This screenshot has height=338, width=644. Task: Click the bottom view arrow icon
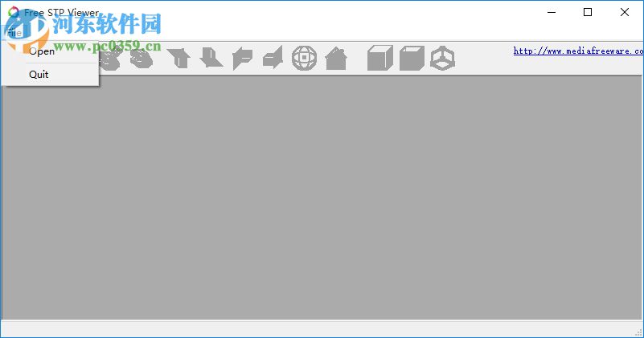pyautogui.click(x=211, y=58)
